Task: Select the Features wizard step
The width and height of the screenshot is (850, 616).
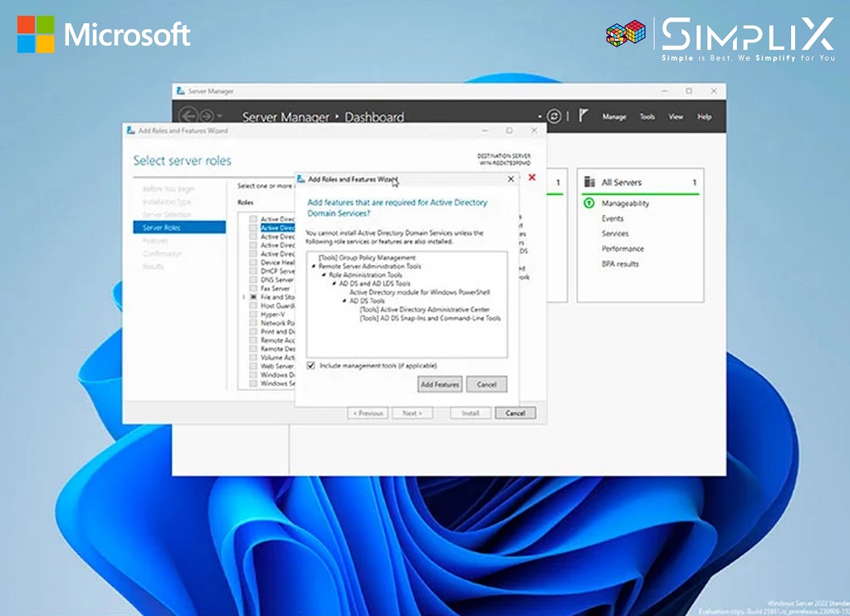Action: coord(155,241)
